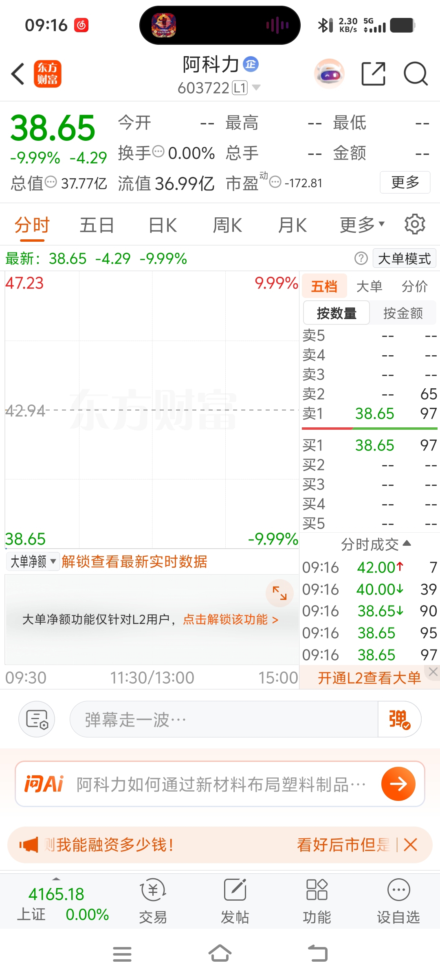
Task: Open the robot AI assistant icon
Action: point(329,74)
